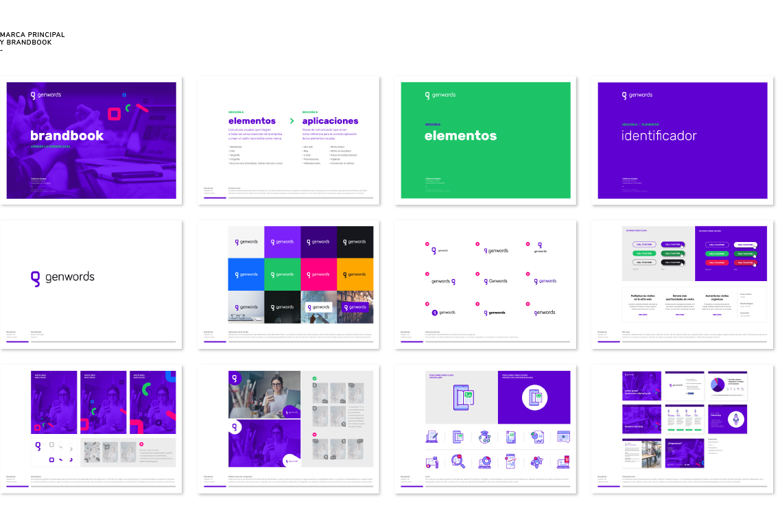Click the pie chart on the presentation slide

pyautogui.click(x=716, y=385)
